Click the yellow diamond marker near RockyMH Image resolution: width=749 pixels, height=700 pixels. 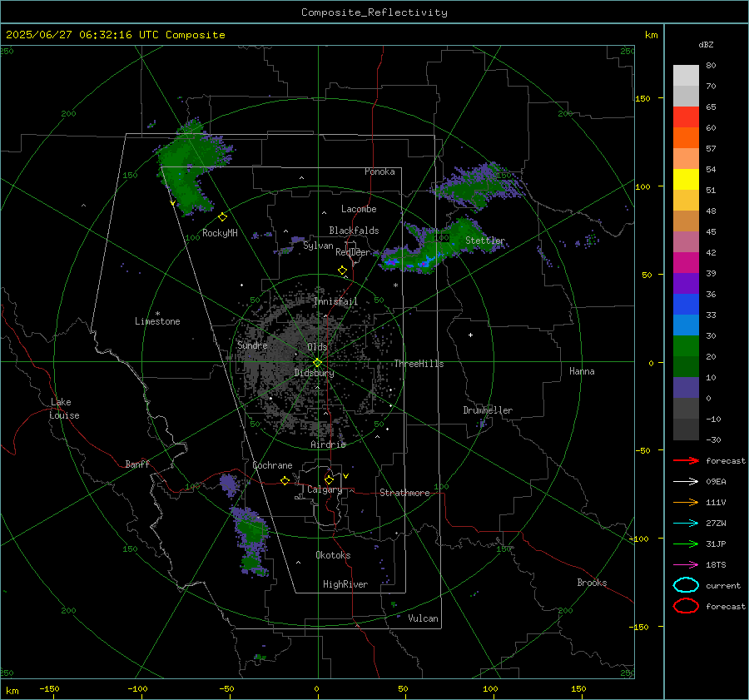pos(222,217)
